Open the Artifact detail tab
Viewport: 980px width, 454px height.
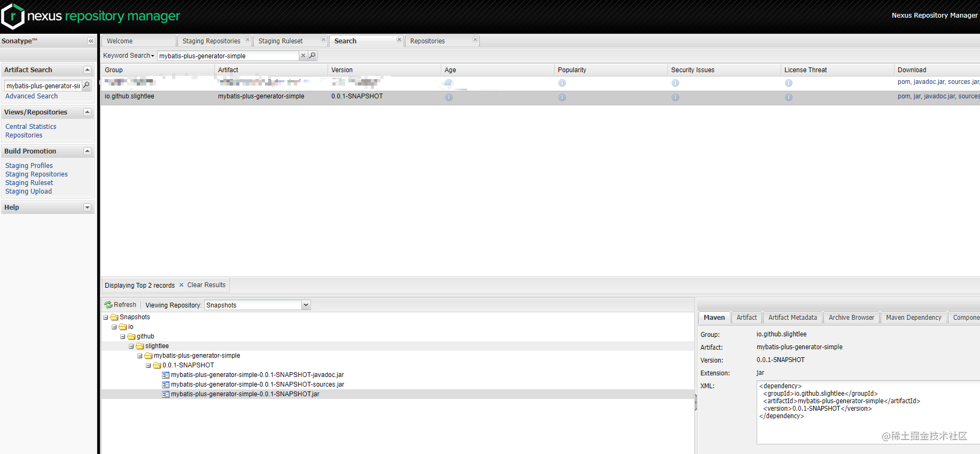pyautogui.click(x=746, y=318)
